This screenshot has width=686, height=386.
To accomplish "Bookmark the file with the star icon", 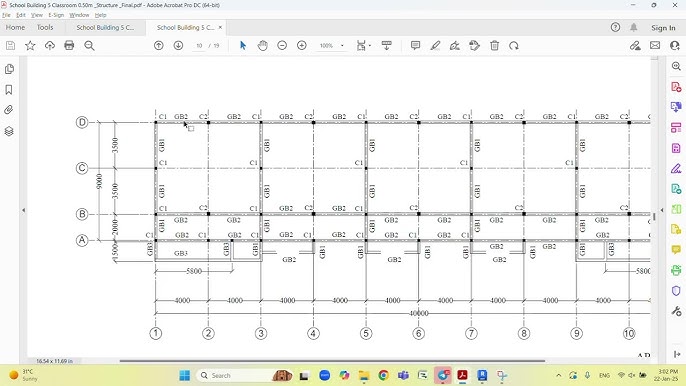I will click(30, 46).
